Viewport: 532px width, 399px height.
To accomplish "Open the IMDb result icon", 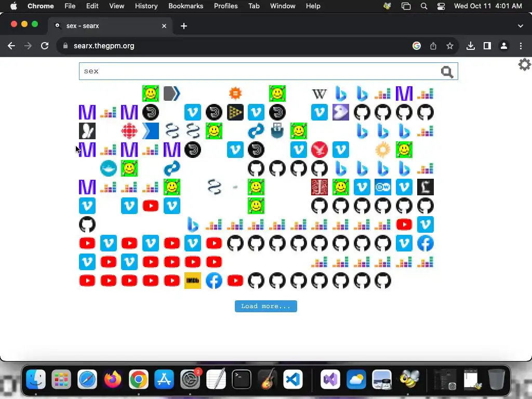I will point(193,281).
